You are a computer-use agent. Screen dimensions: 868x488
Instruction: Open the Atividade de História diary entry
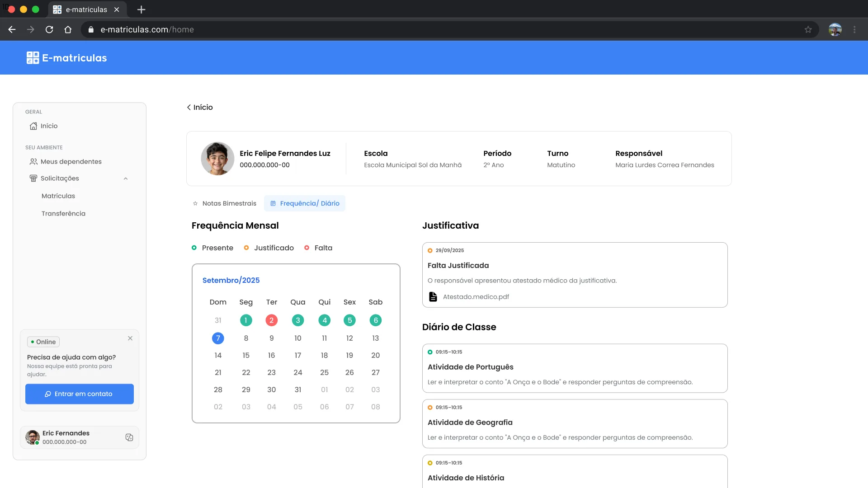(575, 471)
